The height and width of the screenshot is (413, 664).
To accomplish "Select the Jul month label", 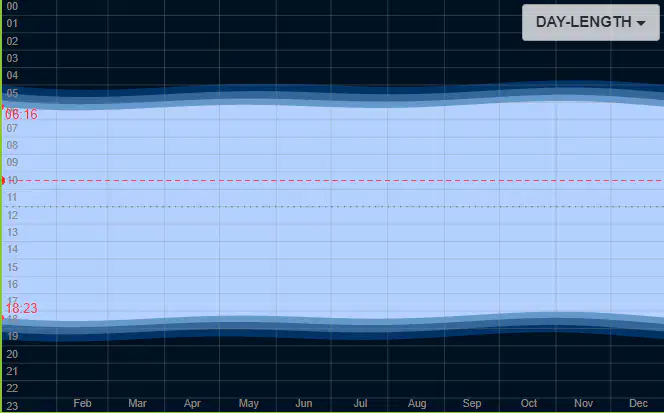I will tap(360, 403).
